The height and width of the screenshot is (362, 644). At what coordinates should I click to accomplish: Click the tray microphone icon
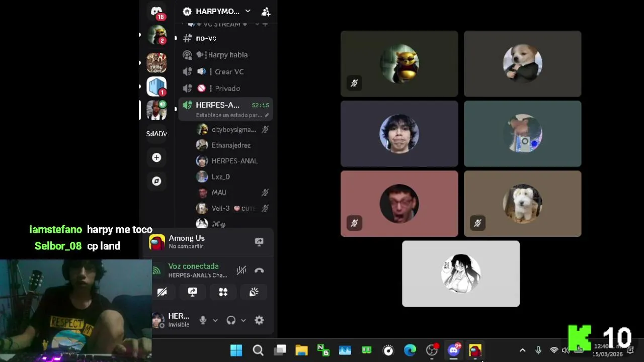coord(538,350)
